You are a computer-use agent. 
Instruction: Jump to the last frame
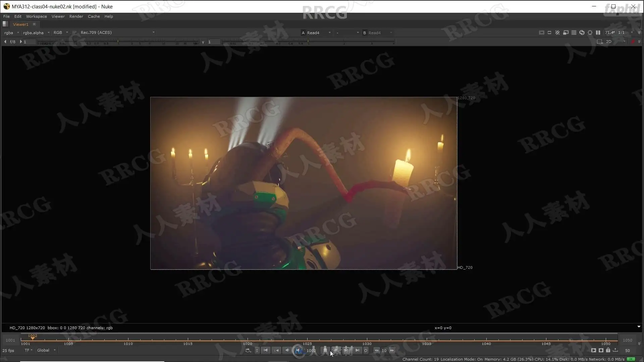tap(357, 350)
